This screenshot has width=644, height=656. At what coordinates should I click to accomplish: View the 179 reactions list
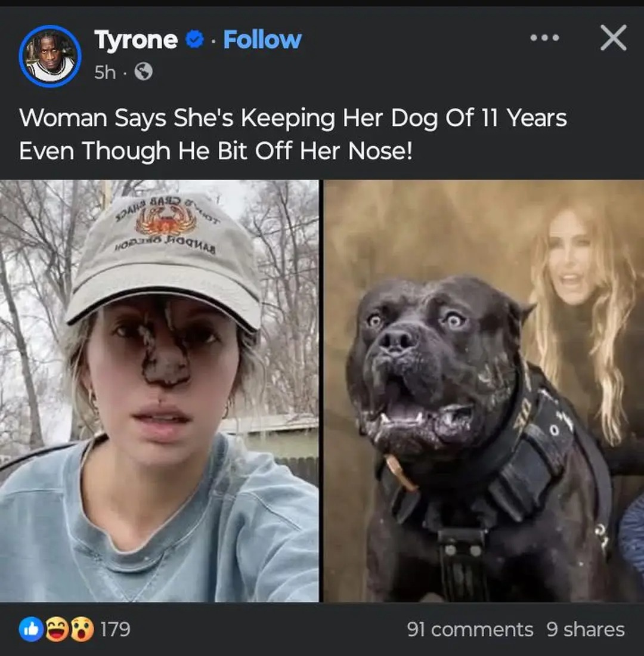point(116,629)
